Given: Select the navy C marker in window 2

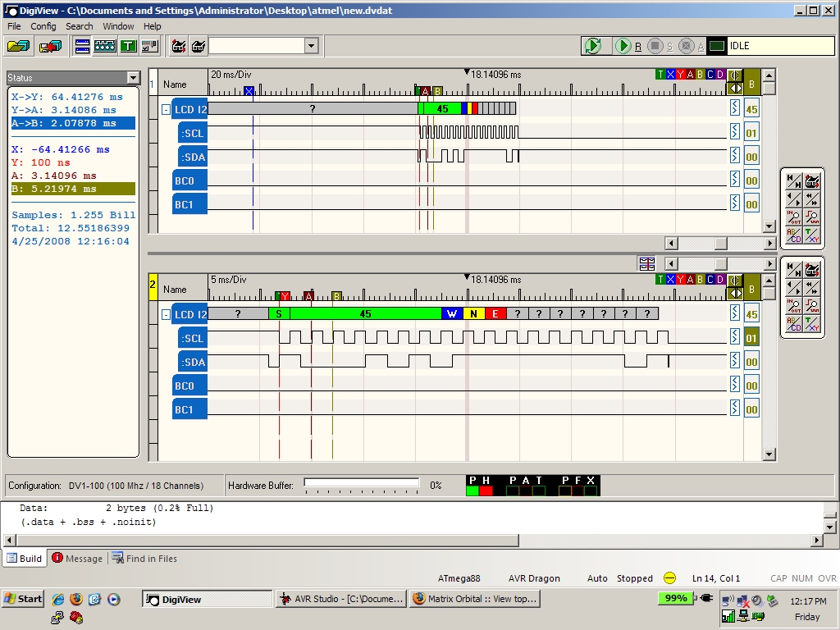Looking at the screenshot, I should click(x=710, y=280).
